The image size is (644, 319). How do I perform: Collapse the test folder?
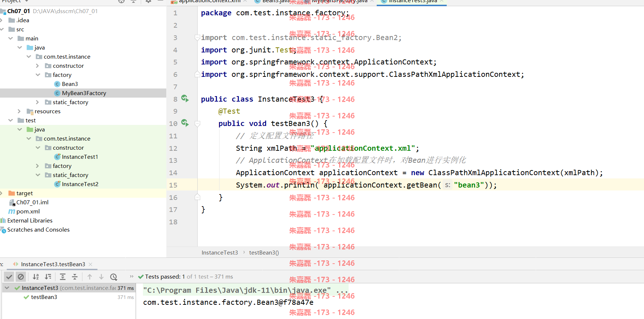(11, 120)
